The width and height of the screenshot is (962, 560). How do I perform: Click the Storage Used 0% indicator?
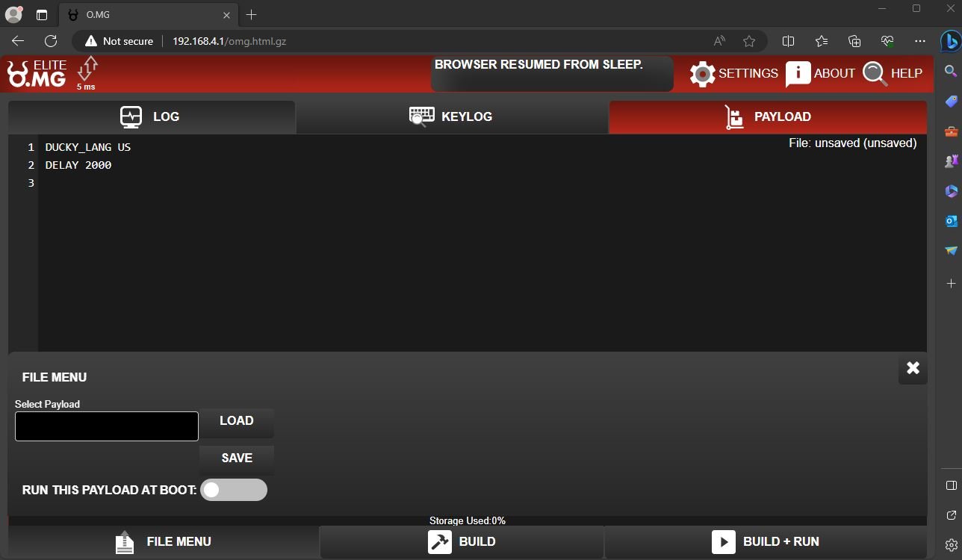coord(468,520)
